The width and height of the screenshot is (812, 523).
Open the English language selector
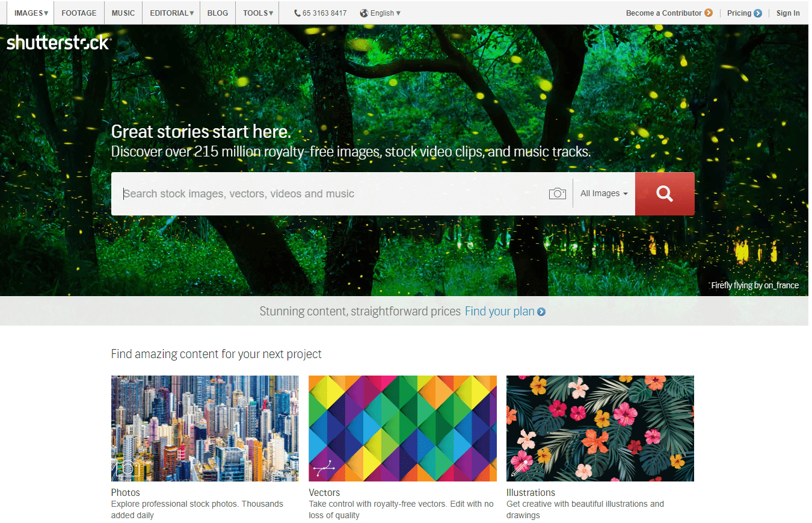(380, 13)
